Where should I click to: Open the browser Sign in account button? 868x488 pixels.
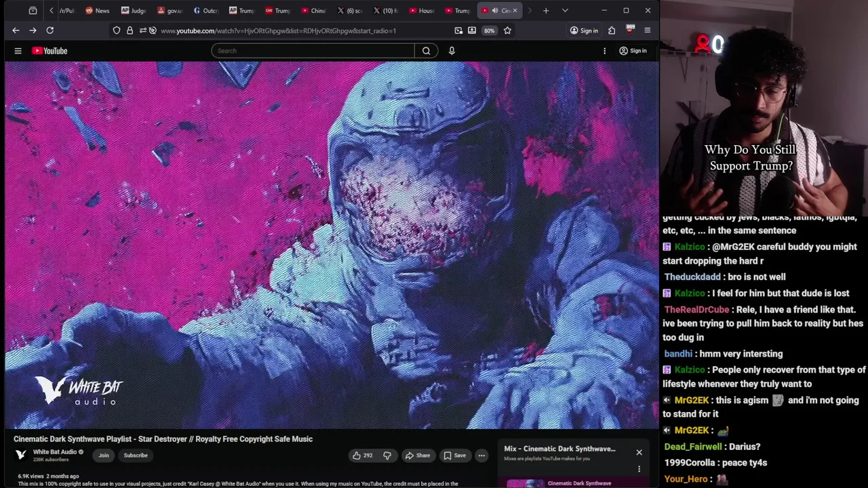(x=584, y=30)
